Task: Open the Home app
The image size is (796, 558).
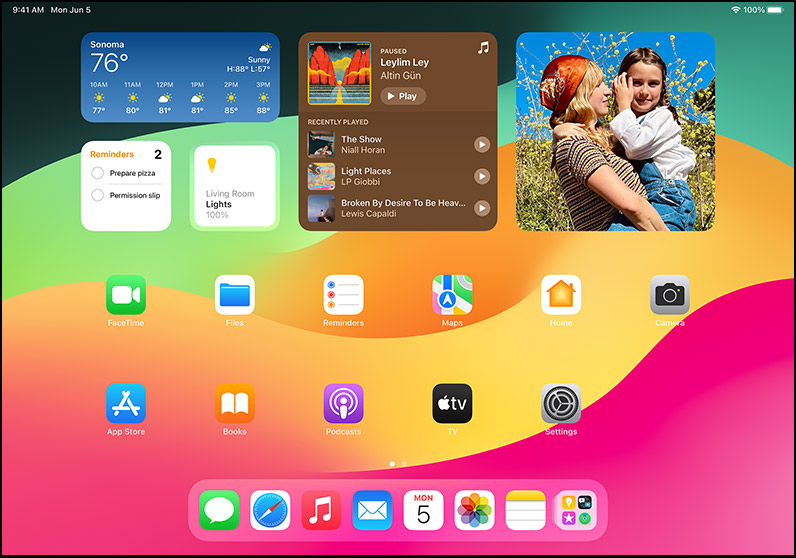Action: [x=561, y=295]
